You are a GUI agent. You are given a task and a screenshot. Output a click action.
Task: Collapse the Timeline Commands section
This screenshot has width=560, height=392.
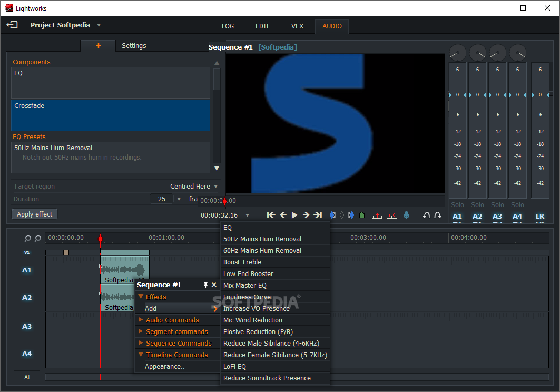pos(141,355)
